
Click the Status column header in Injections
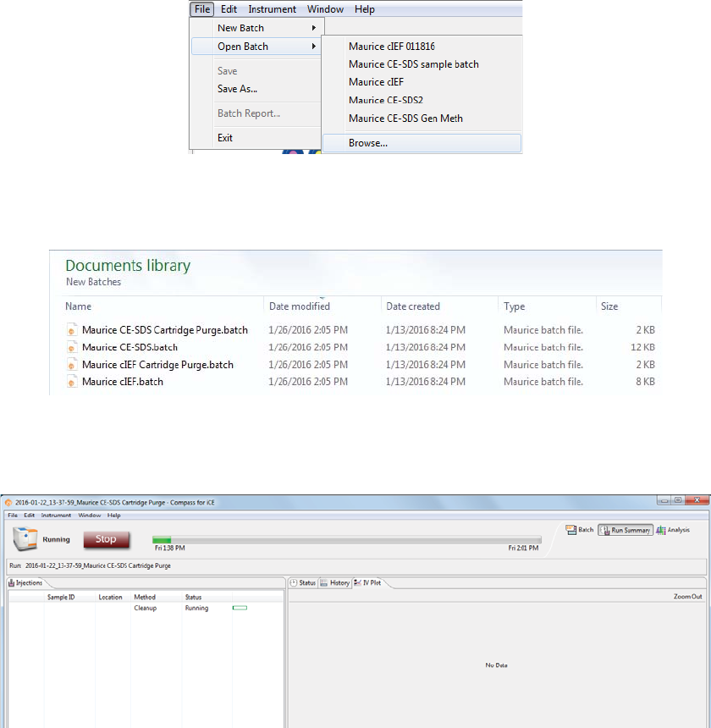pyautogui.click(x=194, y=597)
